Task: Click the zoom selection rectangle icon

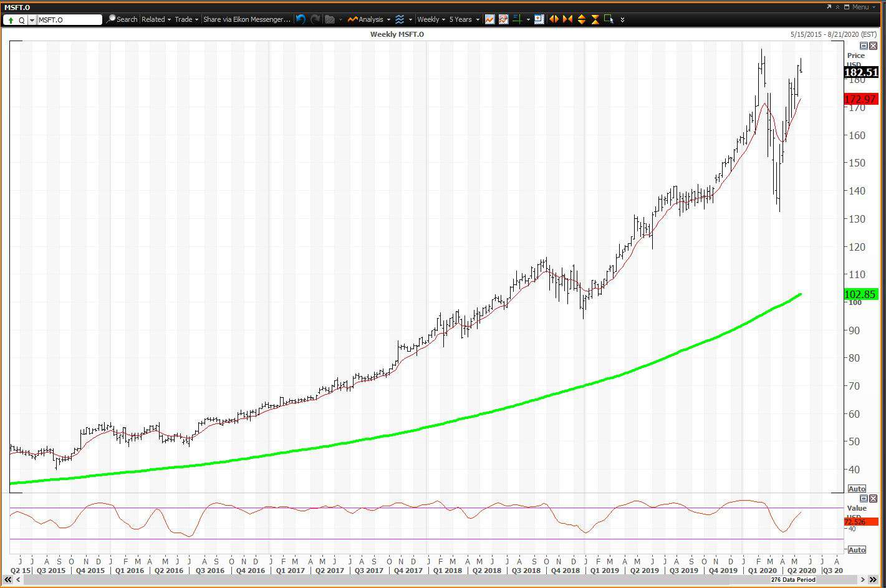Action: [609, 19]
